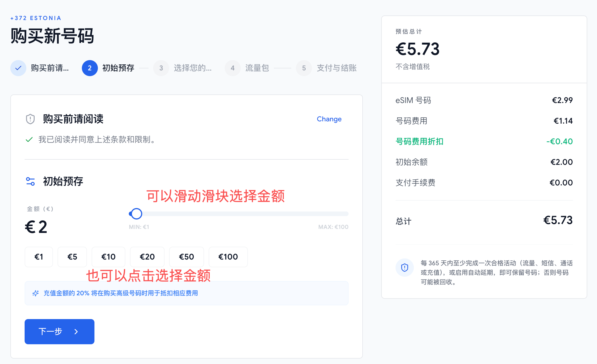Click the step 5 number circle
Image resolution: width=597 pixels, height=364 pixels.
(x=304, y=68)
